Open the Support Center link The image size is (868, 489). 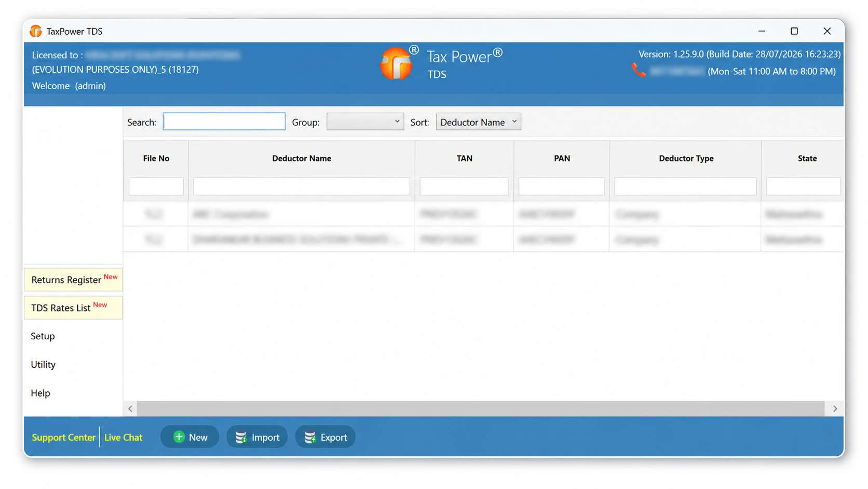tap(64, 438)
